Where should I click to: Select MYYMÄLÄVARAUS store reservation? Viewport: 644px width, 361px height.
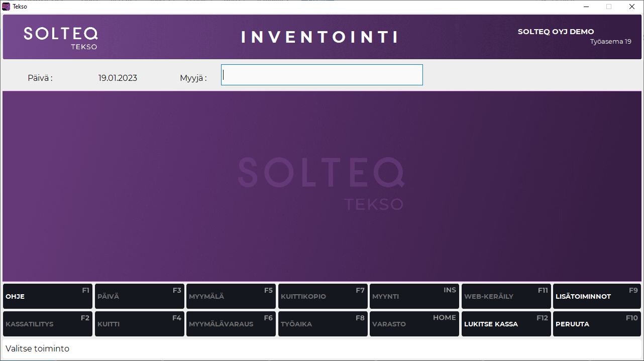coord(231,324)
